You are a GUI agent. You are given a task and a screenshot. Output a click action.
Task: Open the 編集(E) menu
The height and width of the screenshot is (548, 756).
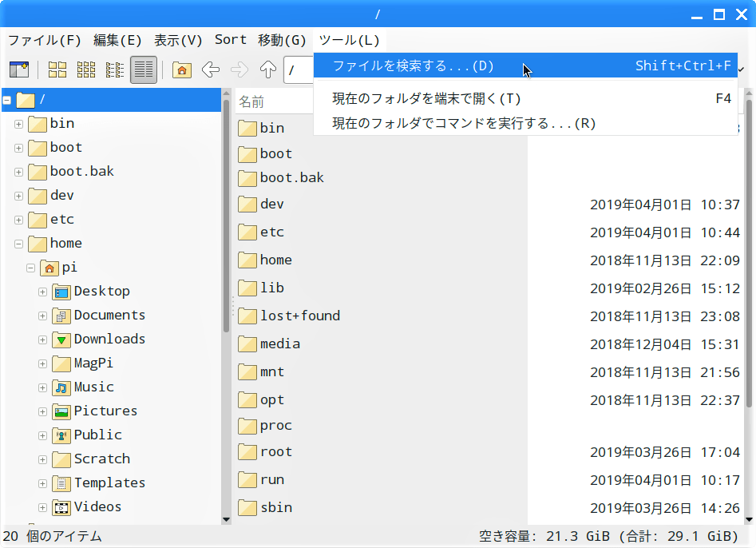pos(117,40)
